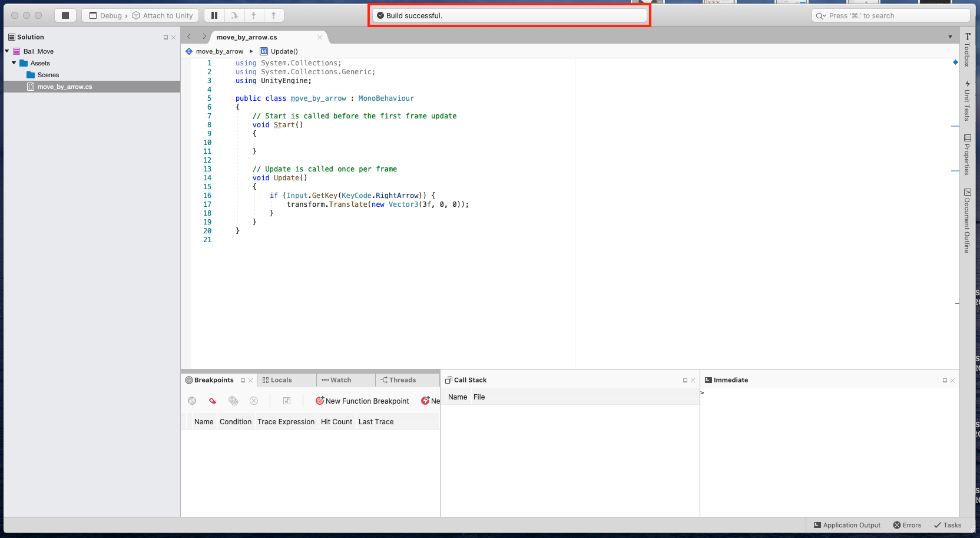The image size is (980, 538).
Task: Close the Call Stack pad
Action: (693, 381)
